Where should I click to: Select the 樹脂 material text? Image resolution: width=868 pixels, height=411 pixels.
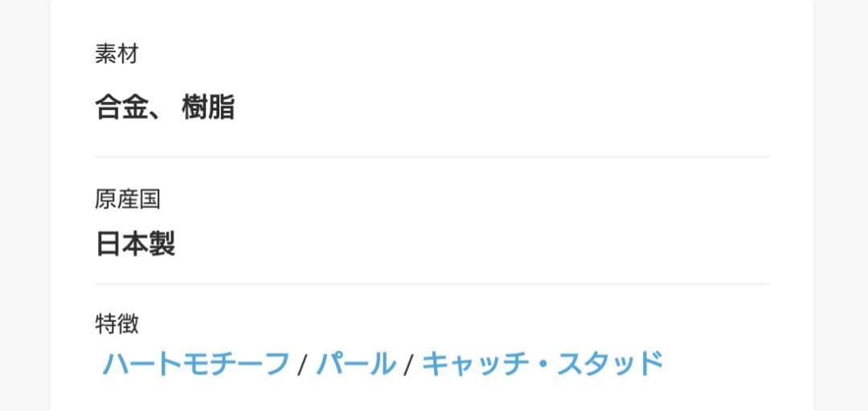tap(208, 107)
